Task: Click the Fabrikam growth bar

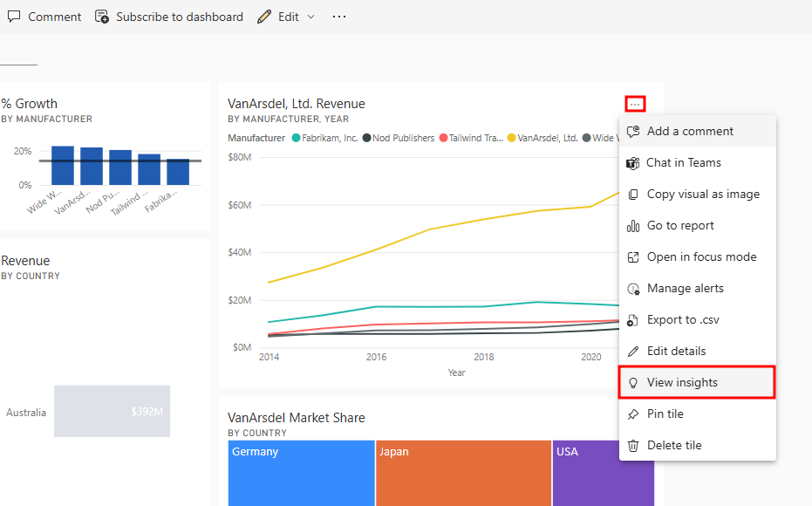Action: coord(178,172)
